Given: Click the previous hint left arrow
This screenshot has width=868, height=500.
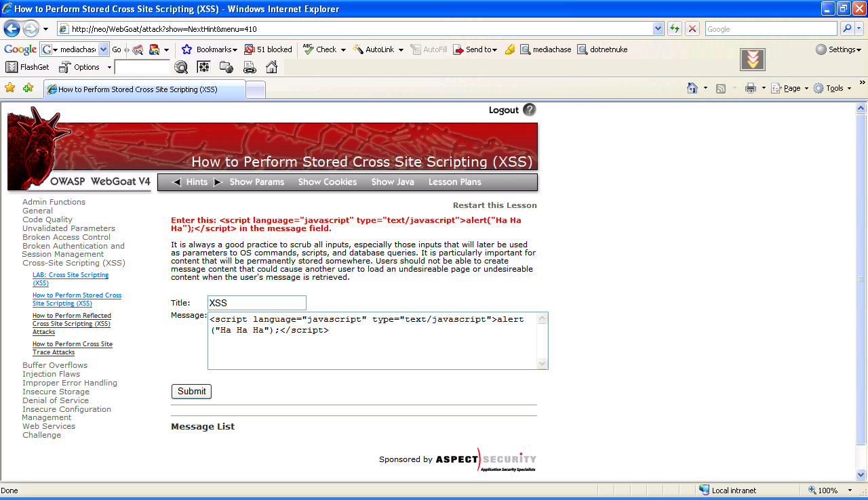Looking at the screenshot, I should pyautogui.click(x=176, y=182).
